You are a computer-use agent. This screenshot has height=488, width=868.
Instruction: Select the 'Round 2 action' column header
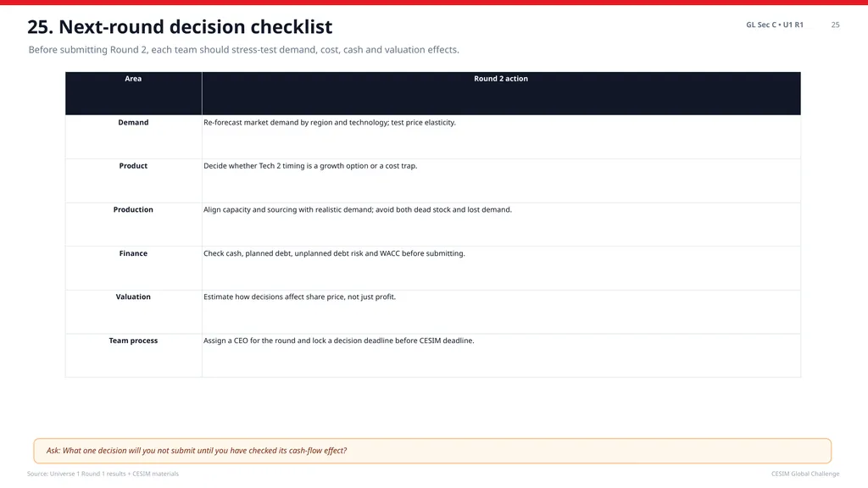tap(501, 79)
